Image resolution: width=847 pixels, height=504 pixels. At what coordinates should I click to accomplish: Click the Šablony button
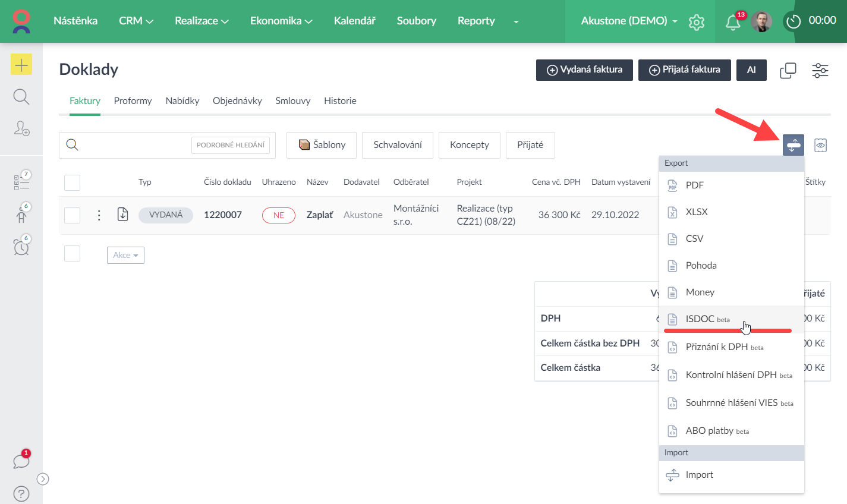pyautogui.click(x=322, y=145)
